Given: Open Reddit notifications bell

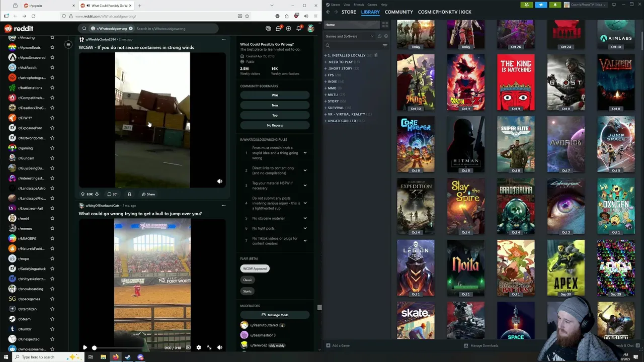Looking at the screenshot, I should tap(298, 29).
